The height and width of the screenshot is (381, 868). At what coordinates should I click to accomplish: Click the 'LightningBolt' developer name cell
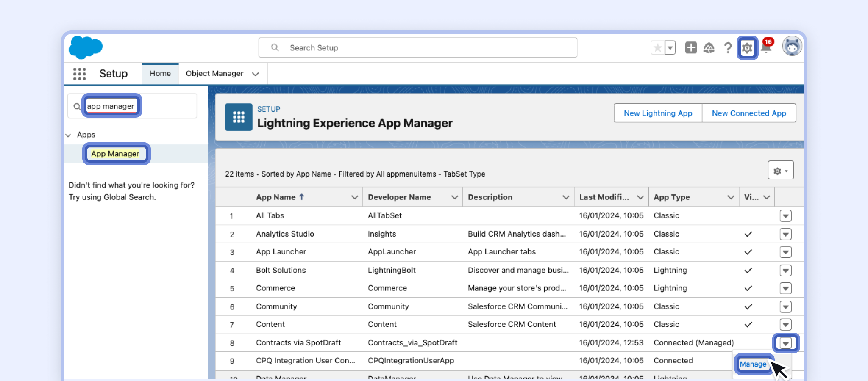(x=392, y=270)
